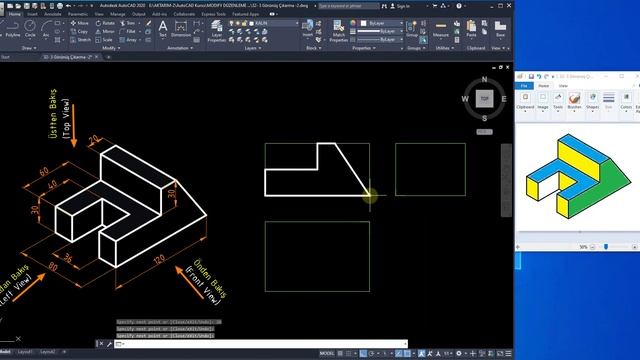
Task: Toggle the layer on/off lightbulb icon
Action: click(231, 23)
